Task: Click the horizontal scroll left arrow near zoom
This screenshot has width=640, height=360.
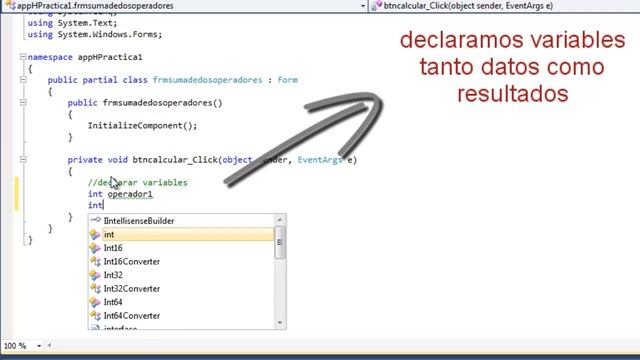Action: pos(49,346)
